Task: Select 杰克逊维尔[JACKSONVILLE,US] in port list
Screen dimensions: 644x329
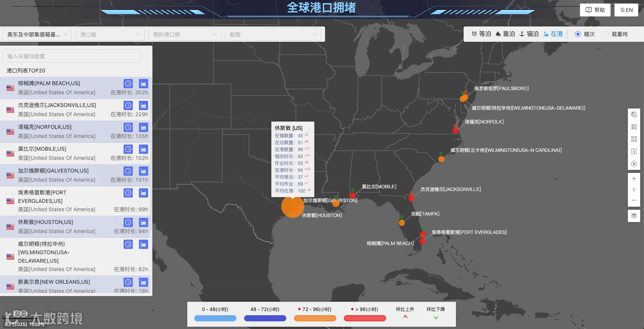Action: click(57, 105)
